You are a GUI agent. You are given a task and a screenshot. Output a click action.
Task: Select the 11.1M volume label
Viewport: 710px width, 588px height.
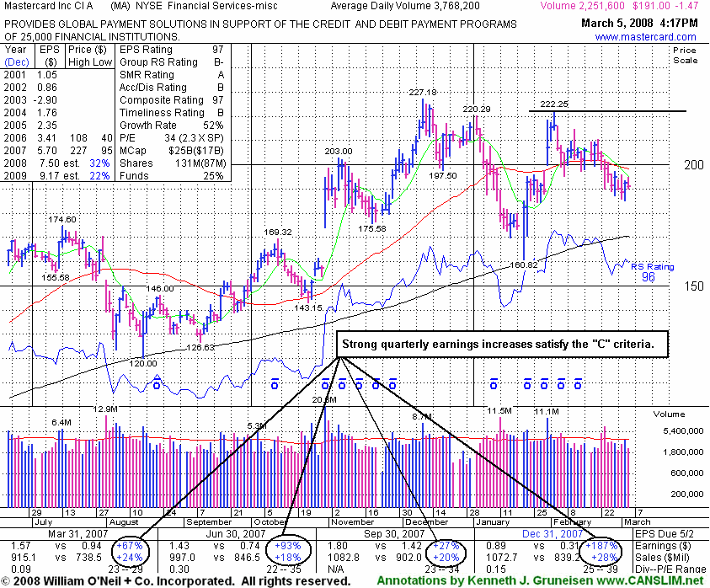tap(547, 412)
